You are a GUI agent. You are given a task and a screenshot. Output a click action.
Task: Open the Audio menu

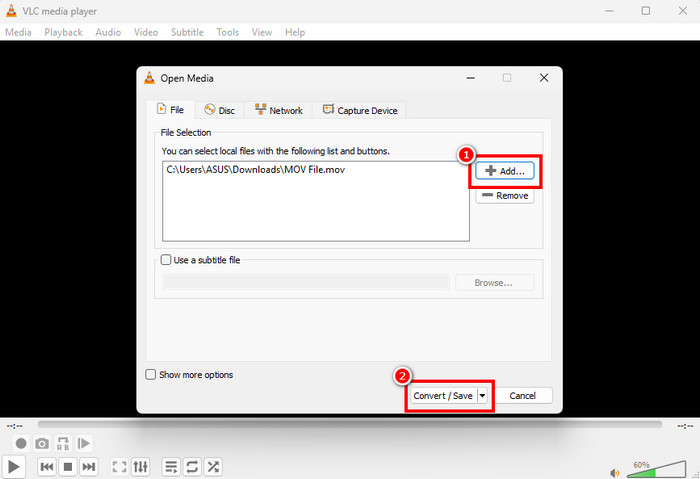[x=108, y=32]
